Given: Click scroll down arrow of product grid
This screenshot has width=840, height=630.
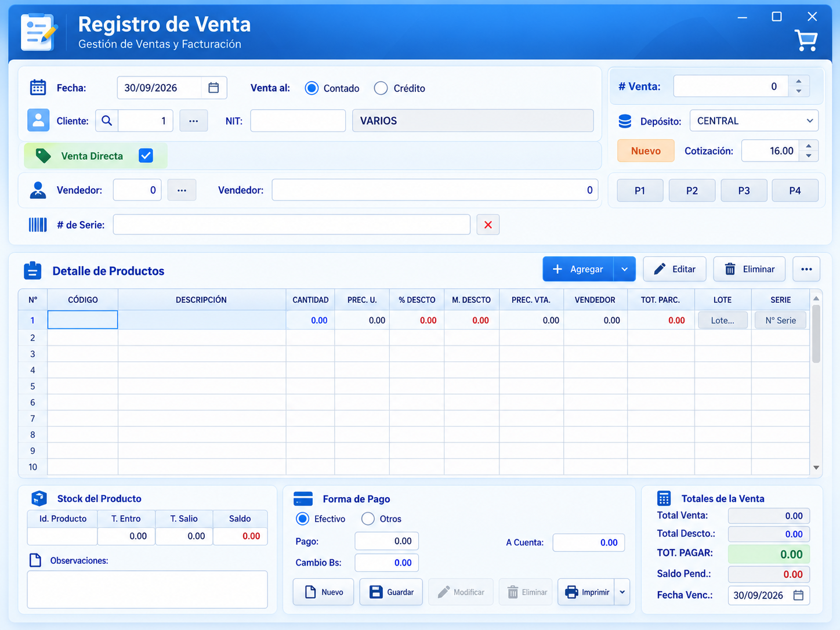Looking at the screenshot, I should pos(816,468).
